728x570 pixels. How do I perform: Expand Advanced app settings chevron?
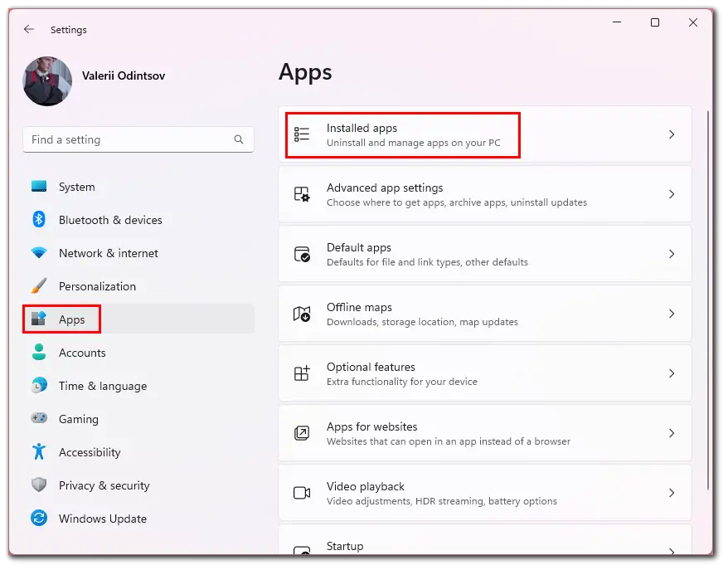[672, 194]
